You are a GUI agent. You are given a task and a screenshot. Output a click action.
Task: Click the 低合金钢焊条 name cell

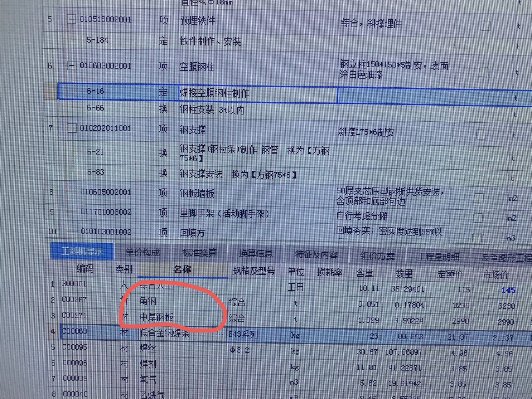pyautogui.click(x=182, y=333)
